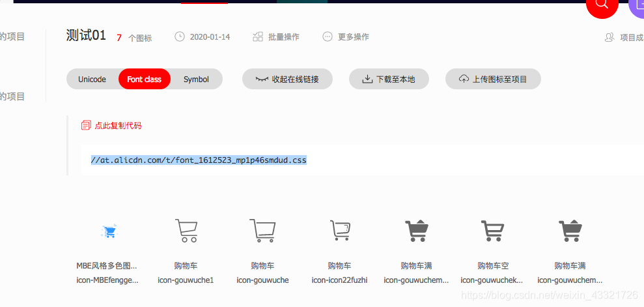This screenshot has width=644, height=307.
Task: Select the first 购物车满 full cart icon
Action: point(417,231)
